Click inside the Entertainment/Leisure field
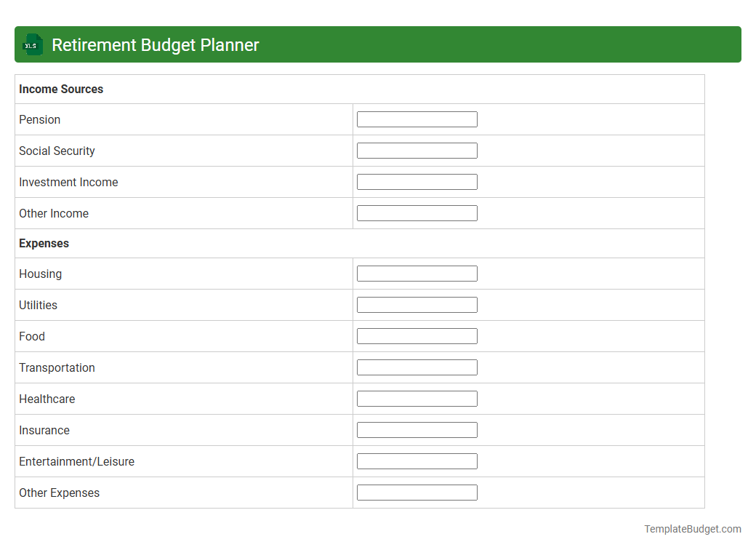The image size is (756, 550). pos(417,461)
